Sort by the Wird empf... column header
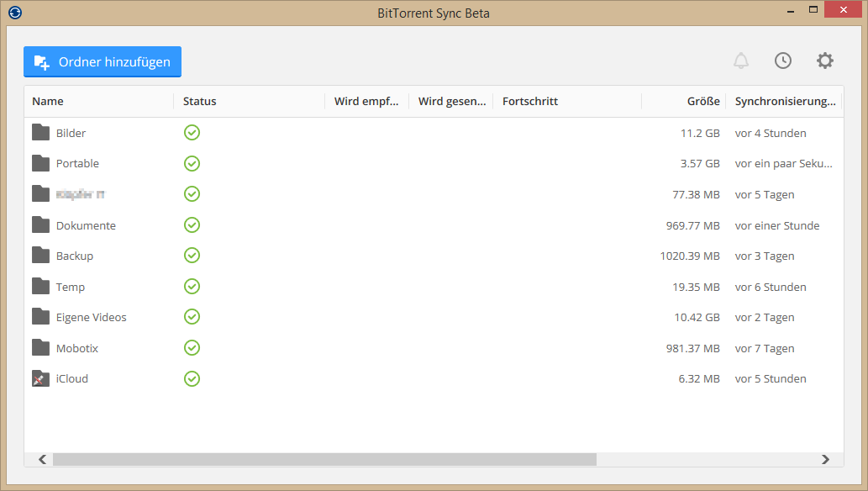The width and height of the screenshot is (868, 491). pyautogui.click(x=366, y=102)
